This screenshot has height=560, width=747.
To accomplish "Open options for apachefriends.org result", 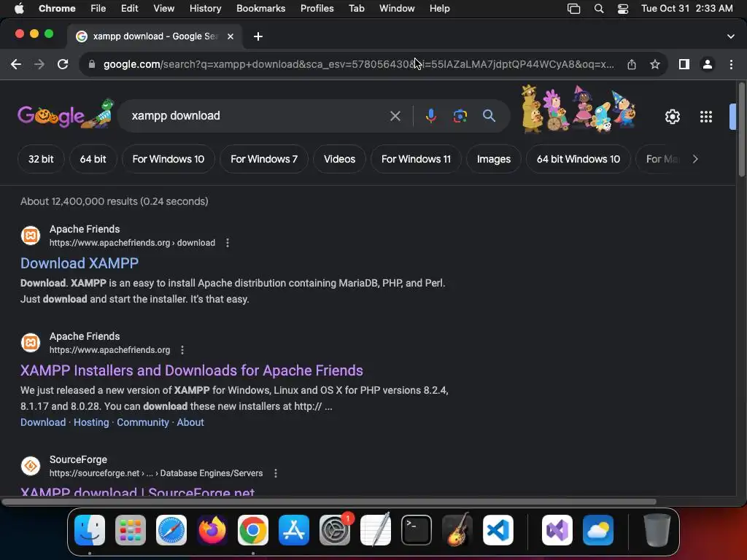I will tap(182, 350).
